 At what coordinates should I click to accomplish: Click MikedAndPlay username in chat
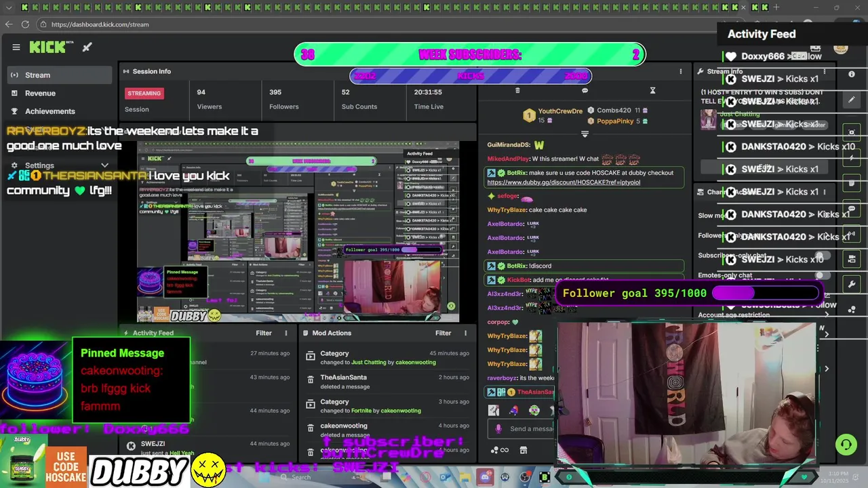(x=508, y=159)
